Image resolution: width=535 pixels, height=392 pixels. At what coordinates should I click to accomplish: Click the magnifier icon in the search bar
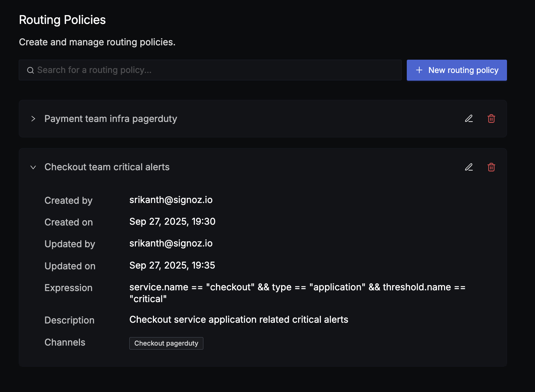tap(31, 70)
